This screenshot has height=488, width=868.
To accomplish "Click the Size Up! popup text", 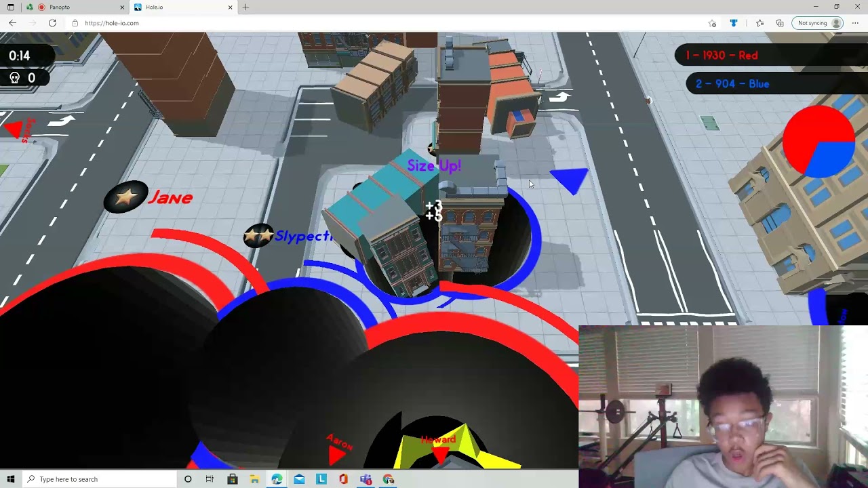I will pos(434,165).
